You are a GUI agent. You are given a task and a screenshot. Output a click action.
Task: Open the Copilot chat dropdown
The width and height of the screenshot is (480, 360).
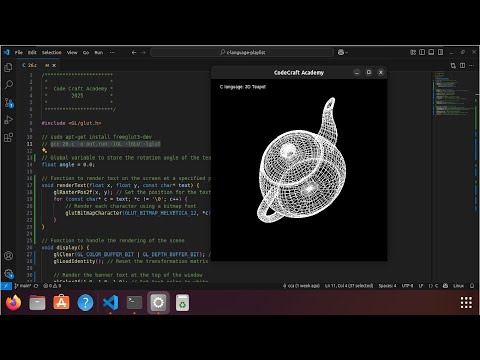click(x=343, y=52)
